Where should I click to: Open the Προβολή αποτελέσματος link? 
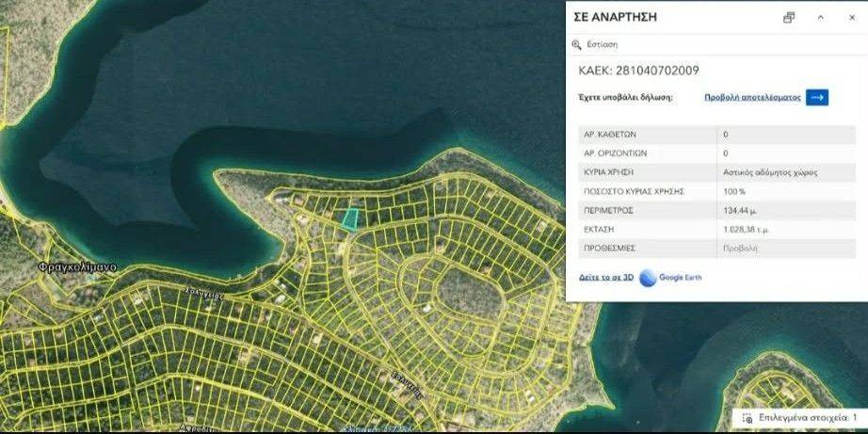coord(751,97)
